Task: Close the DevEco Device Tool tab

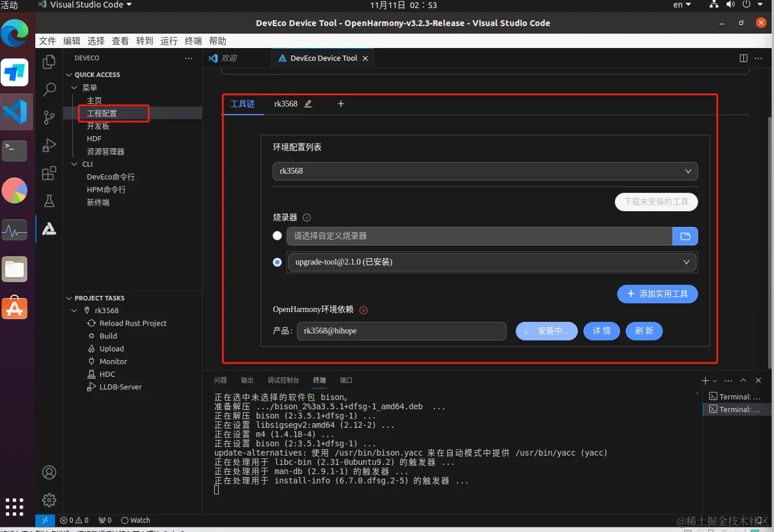Action: 365,58
